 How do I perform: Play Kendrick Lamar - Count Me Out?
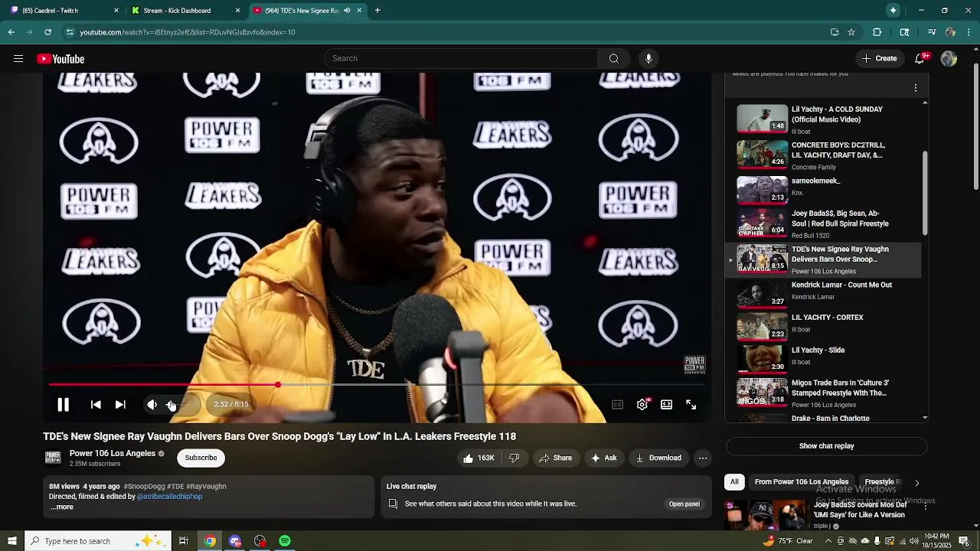click(825, 293)
